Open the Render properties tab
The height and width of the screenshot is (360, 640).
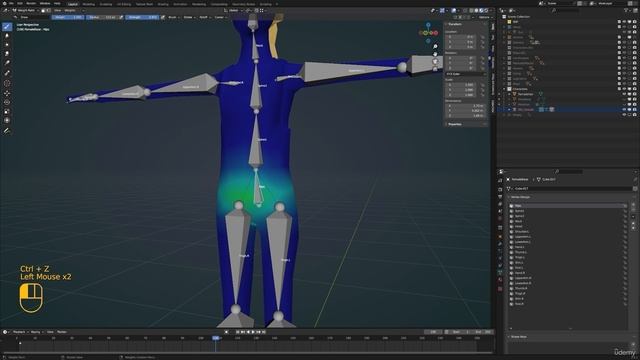point(500,189)
